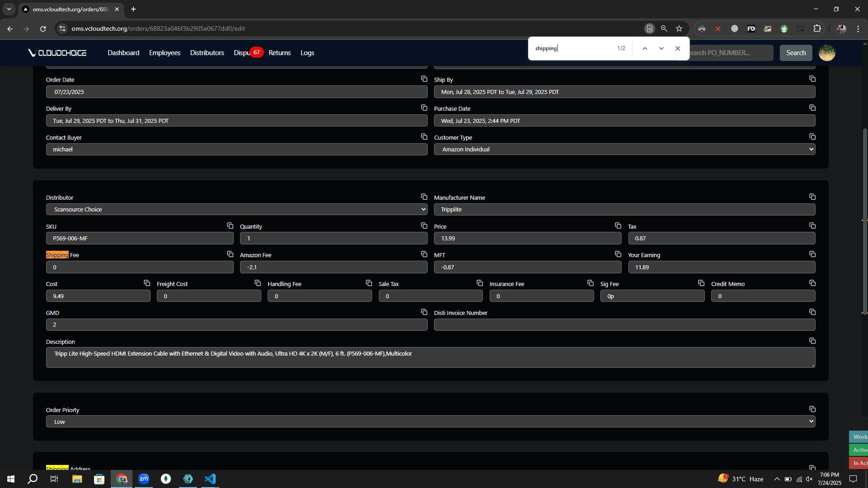The width and height of the screenshot is (868, 488).
Task: Click into the SKU input field
Action: point(140,239)
